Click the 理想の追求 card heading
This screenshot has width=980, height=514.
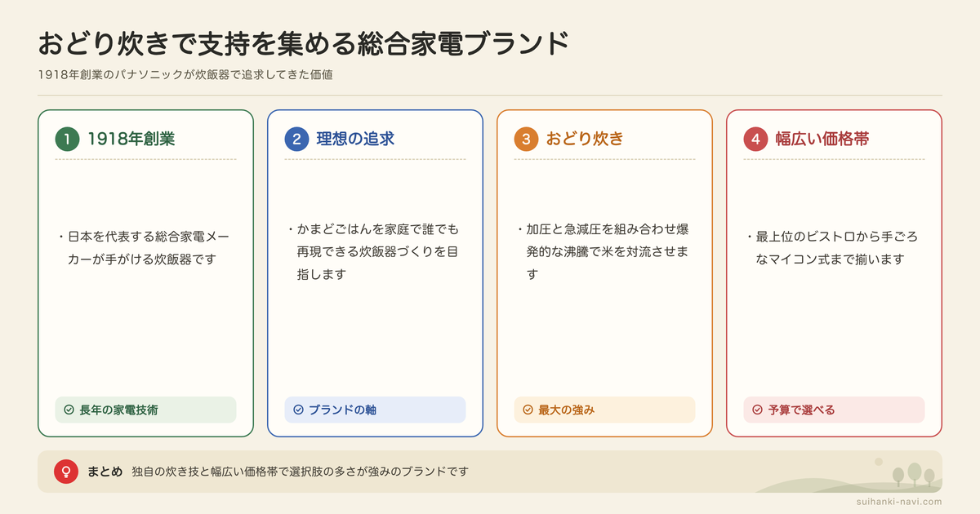pyautogui.click(x=355, y=139)
